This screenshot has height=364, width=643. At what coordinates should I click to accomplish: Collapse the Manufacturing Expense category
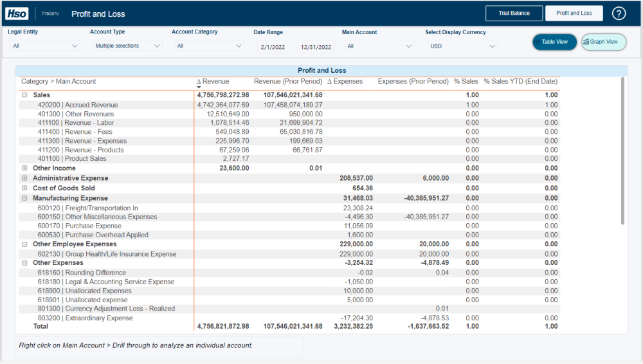[24, 199]
